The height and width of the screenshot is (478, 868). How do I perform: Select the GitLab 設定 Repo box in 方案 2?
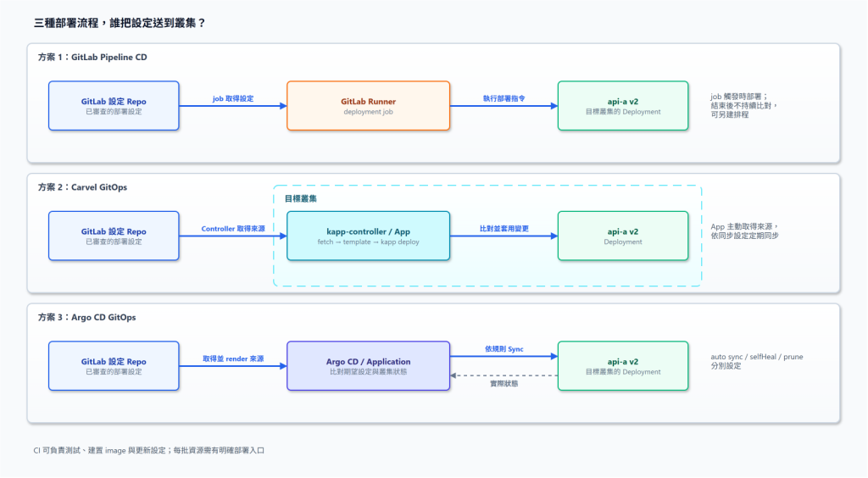pyautogui.click(x=114, y=236)
